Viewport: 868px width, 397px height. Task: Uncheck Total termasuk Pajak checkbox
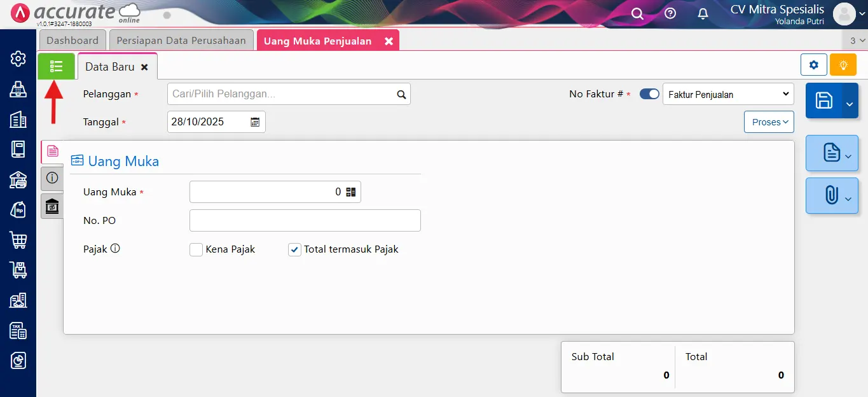tap(294, 249)
